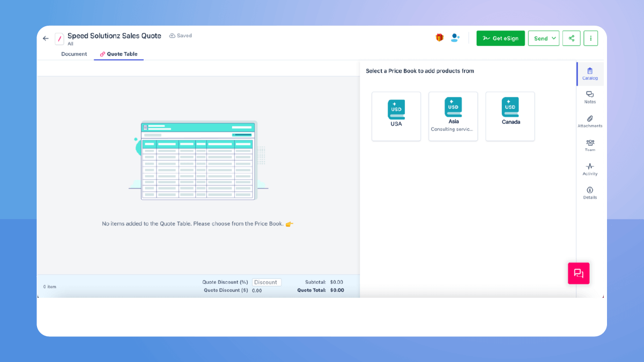The height and width of the screenshot is (362, 644).
Task: Click the back arrow to leave the quote
Action: [46, 38]
